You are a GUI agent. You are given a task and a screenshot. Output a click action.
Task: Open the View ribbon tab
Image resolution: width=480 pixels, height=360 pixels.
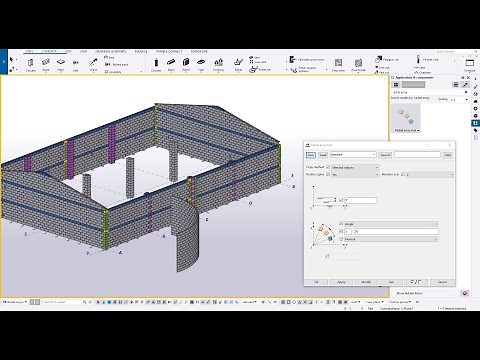pyautogui.click(x=83, y=52)
